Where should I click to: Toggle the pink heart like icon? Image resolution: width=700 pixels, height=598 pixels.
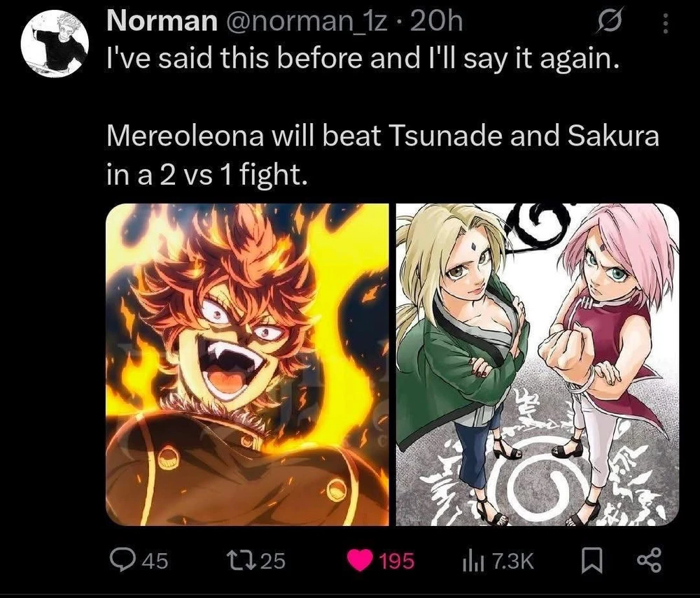click(x=360, y=560)
